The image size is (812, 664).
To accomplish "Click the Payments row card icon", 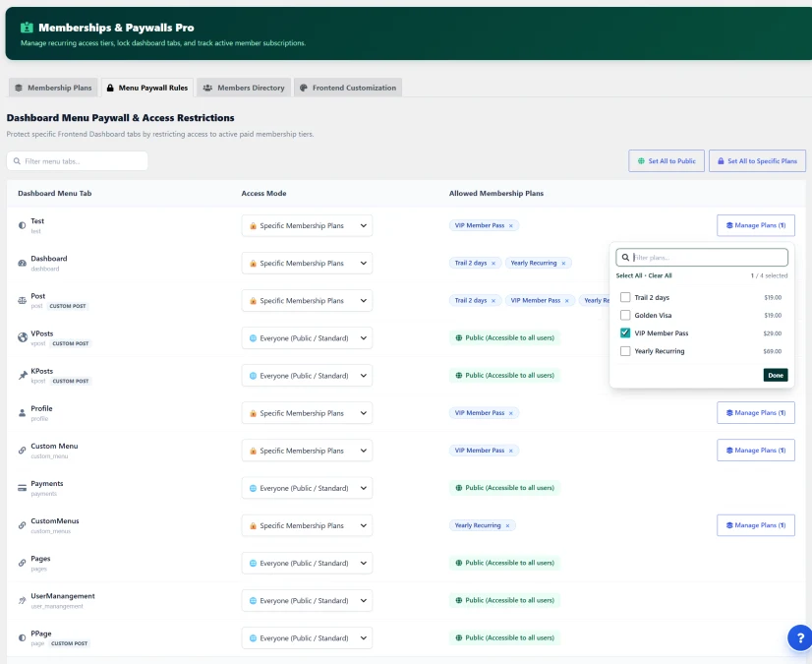I will 22,488.
